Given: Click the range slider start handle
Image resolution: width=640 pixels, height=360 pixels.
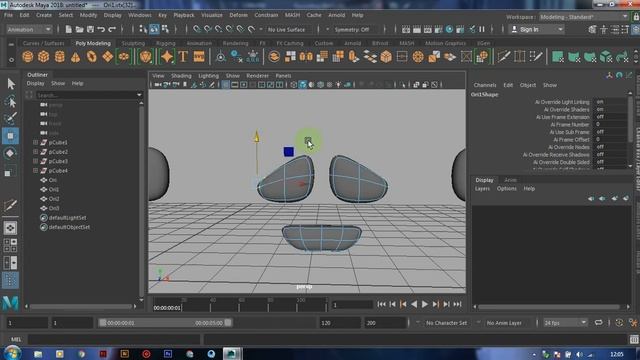Looking at the screenshot, I should pyautogui.click(x=103, y=322).
